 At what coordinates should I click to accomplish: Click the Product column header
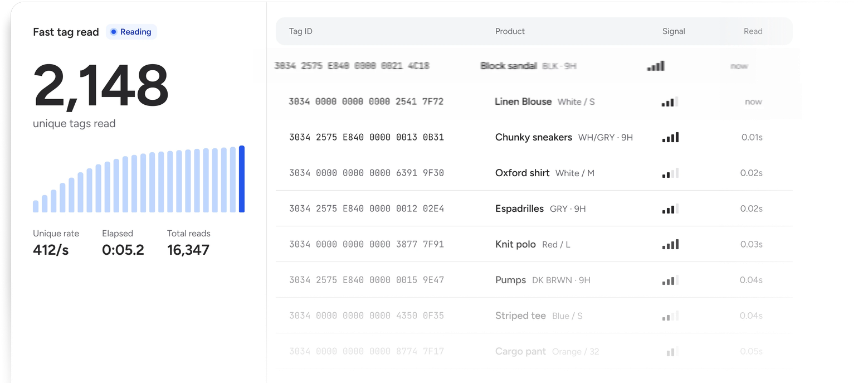point(510,31)
